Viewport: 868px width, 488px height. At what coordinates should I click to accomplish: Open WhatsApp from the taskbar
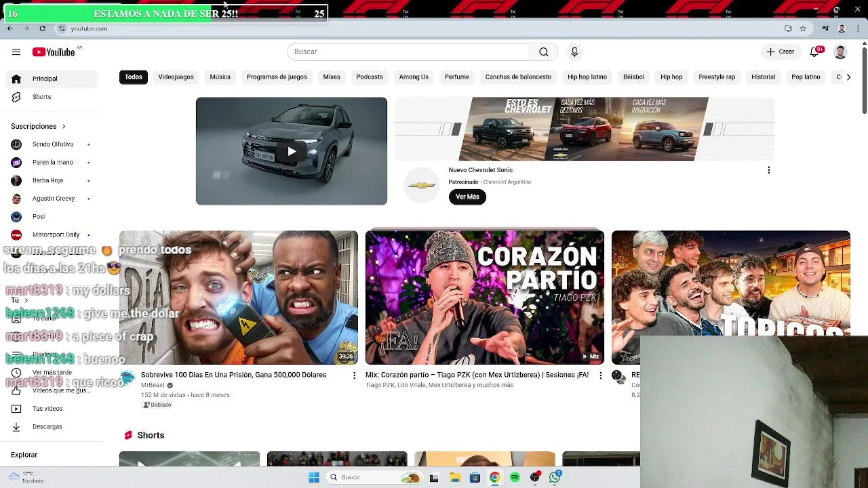(x=555, y=477)
